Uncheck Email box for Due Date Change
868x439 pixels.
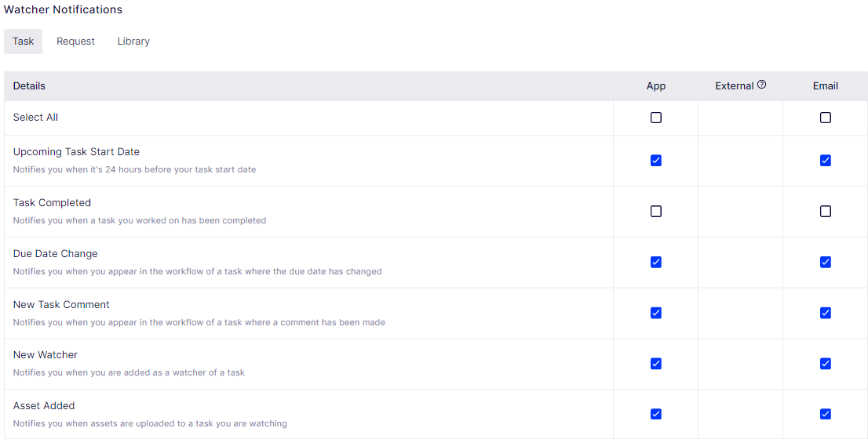click(x=826, y=262)
